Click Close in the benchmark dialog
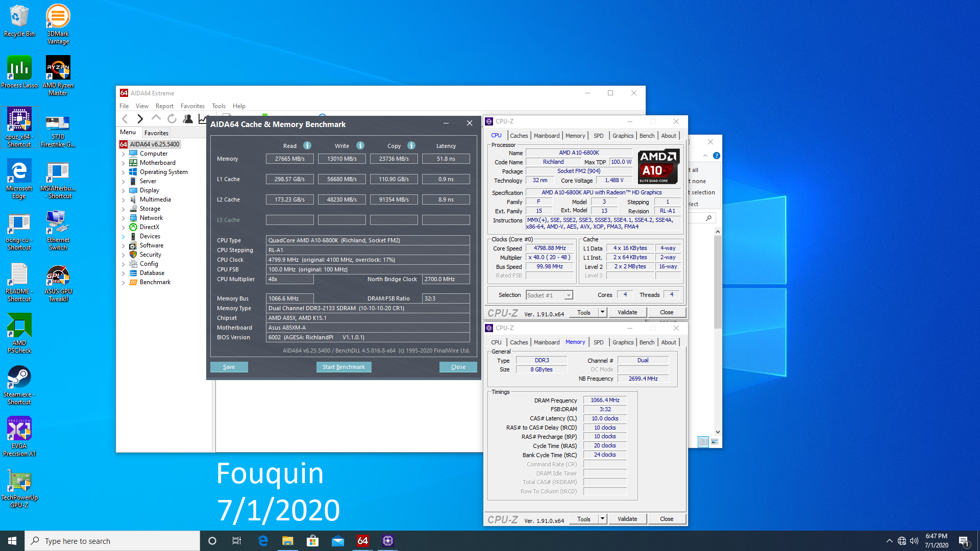This screenshot has height=551, width=980. (x=458, y=367)
